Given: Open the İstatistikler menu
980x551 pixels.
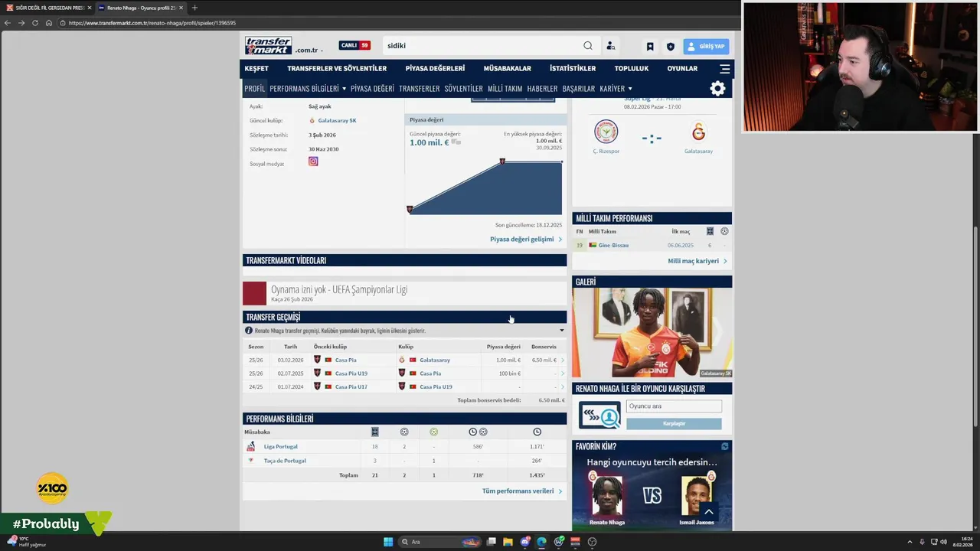Looking at the screenshot, I should 573,68.
